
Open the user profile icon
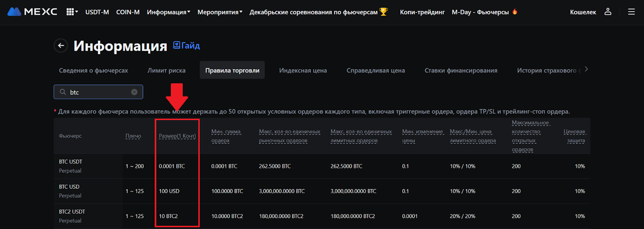tap(608, 12)
